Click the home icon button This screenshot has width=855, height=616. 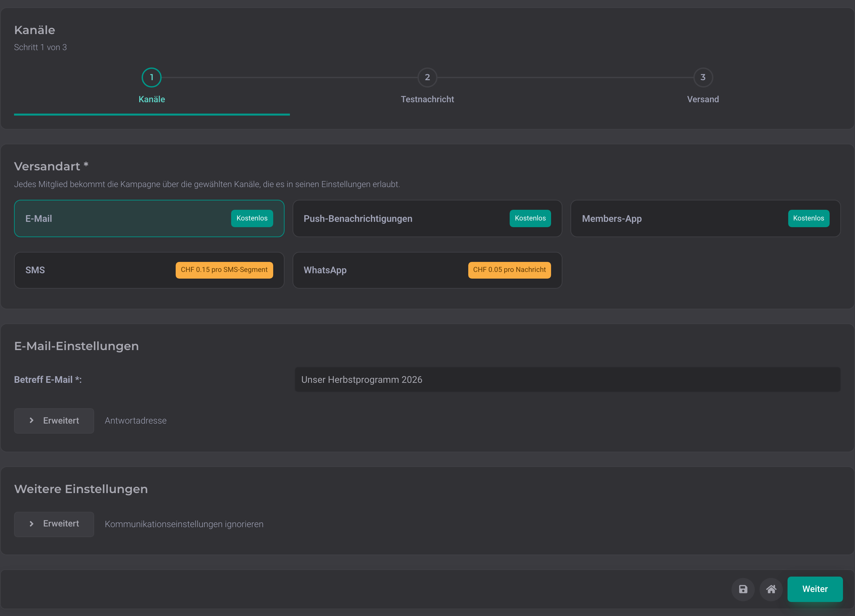(771, 589)
